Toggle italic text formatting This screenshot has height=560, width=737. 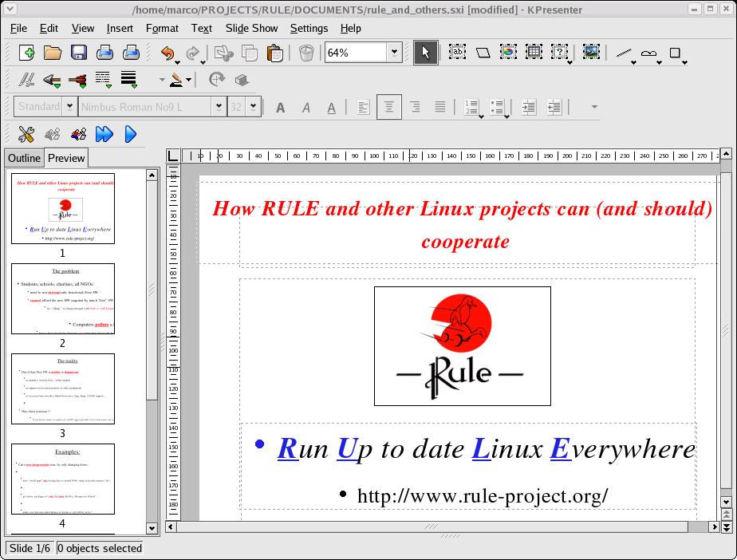pos(306,108)
